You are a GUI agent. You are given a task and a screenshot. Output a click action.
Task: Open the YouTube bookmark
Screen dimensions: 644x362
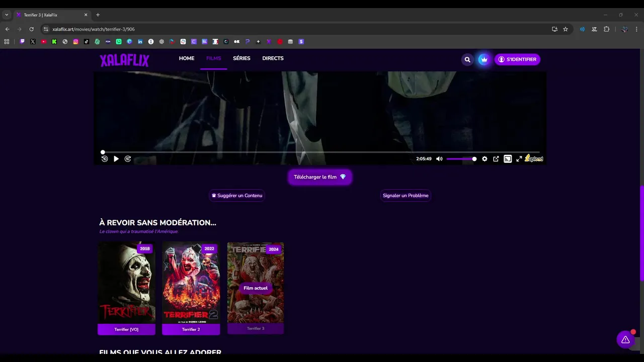44,42
